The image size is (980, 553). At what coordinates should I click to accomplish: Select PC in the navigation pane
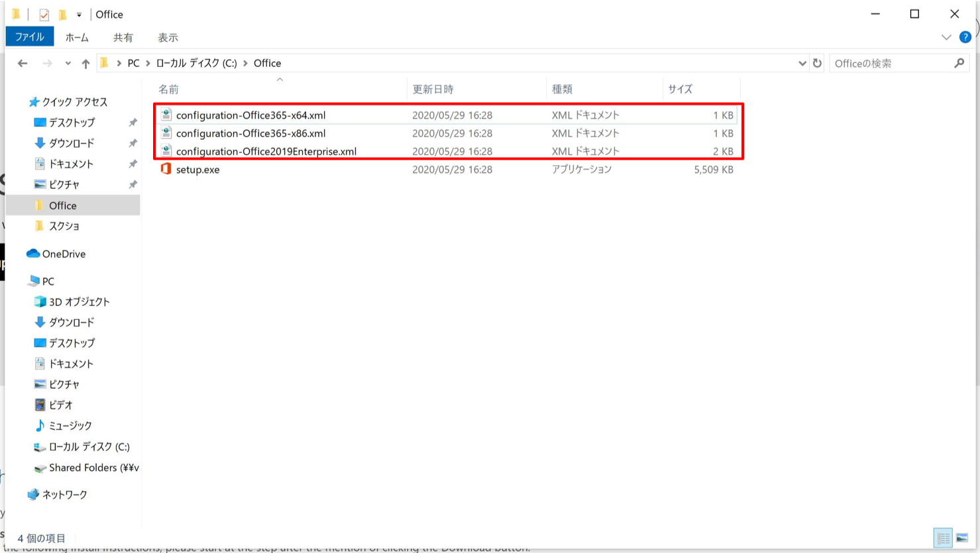(48, 281)
